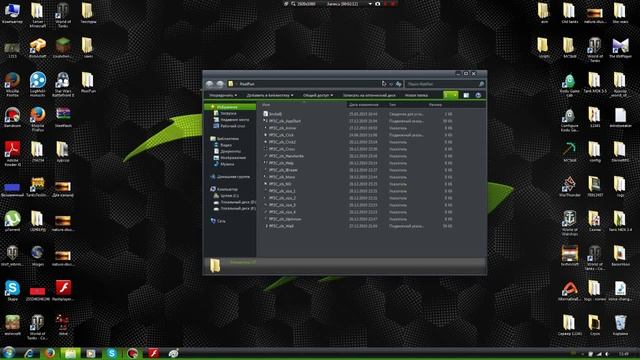Open the Видео library
This screenshot has width=640, height=360.
223,145
